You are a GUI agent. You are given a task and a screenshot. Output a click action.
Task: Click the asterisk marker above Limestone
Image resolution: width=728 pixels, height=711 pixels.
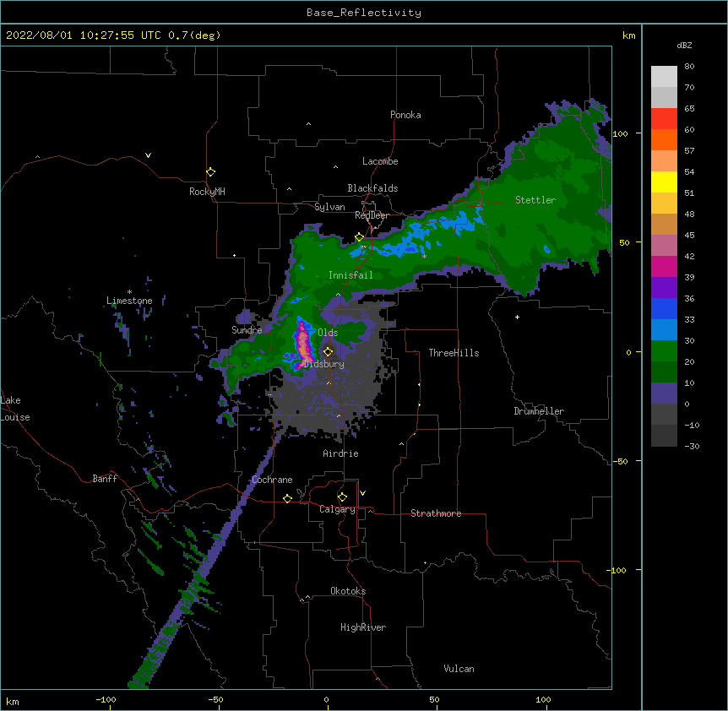click(x=129, y=292)
